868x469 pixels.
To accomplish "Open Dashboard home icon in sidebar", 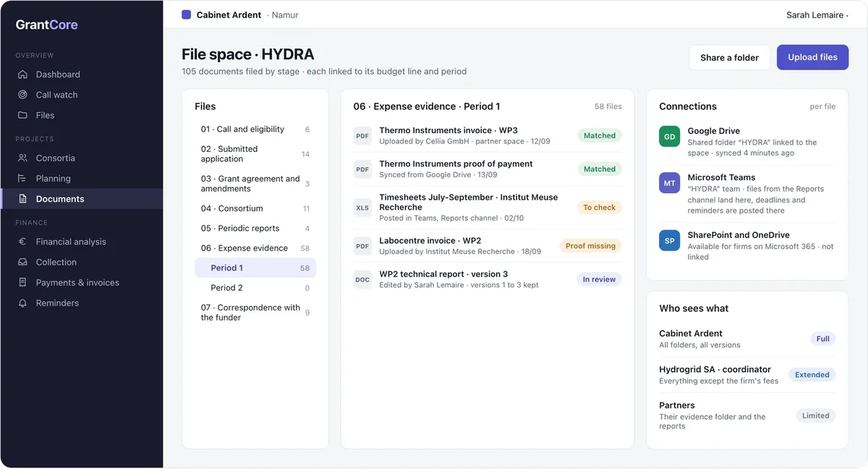I will pos(22,75).
